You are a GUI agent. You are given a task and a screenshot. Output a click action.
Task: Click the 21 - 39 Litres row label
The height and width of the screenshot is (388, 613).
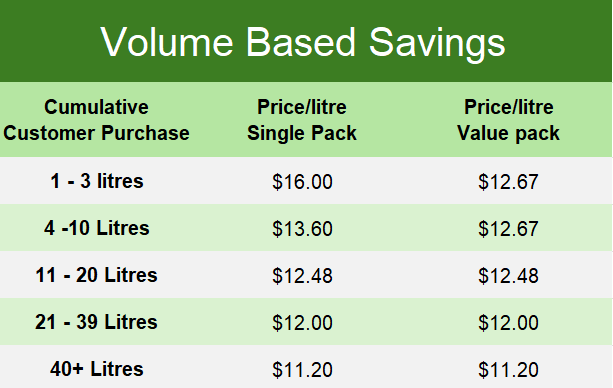point(96,322)
